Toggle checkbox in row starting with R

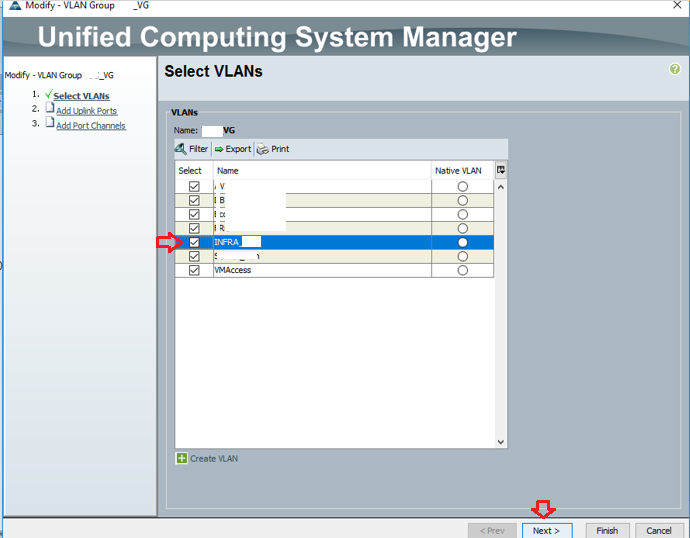[x=194, y=228]
